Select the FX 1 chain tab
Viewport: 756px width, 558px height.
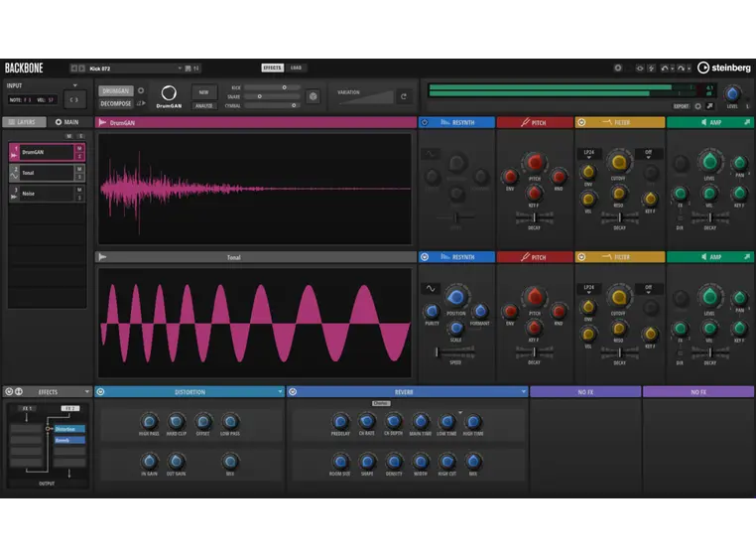(27, 408)
